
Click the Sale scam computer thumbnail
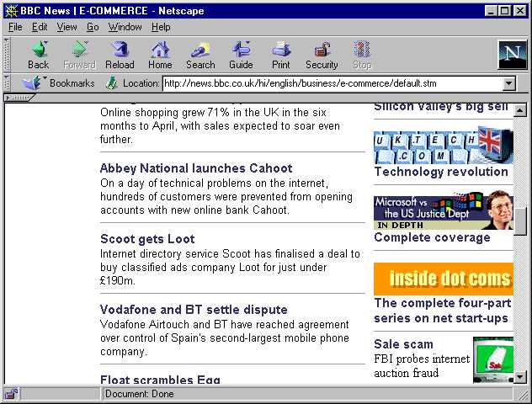tap(493, 360)
